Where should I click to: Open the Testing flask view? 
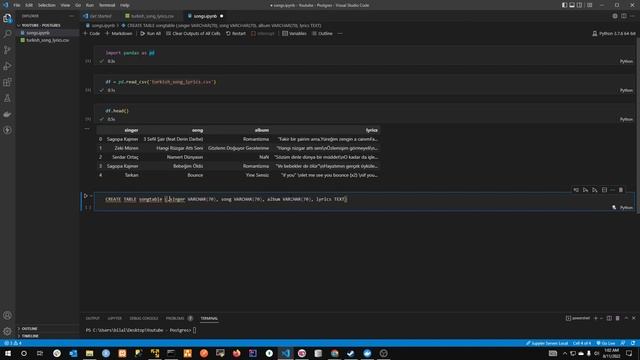[7, 98]
